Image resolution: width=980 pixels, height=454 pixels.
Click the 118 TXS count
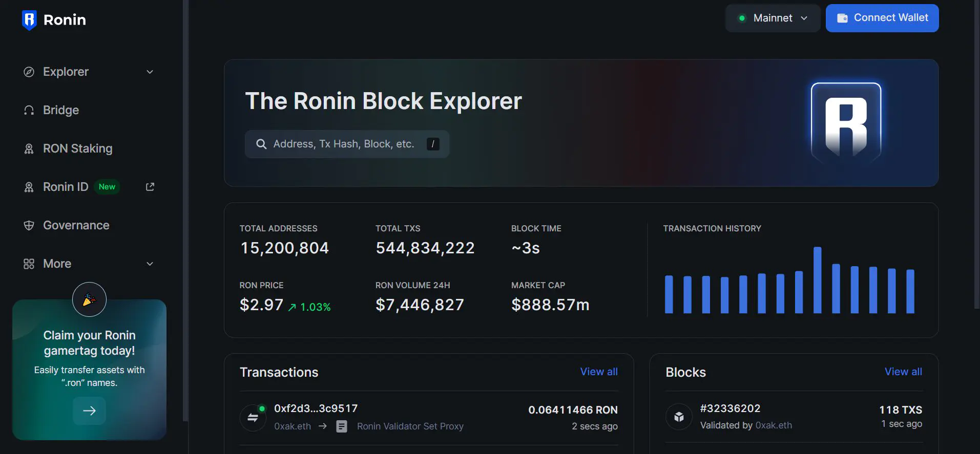901,410
